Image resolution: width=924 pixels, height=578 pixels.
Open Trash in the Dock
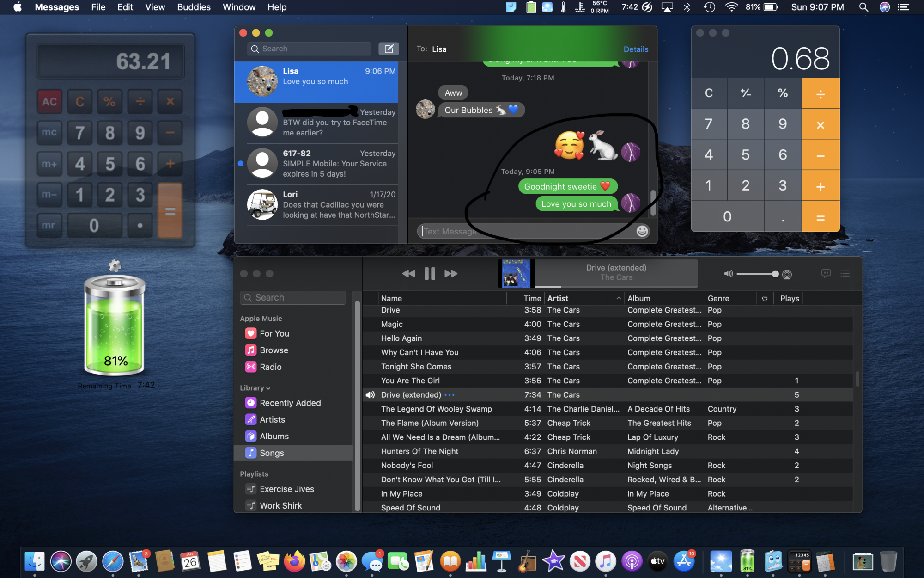pos(888,561)
